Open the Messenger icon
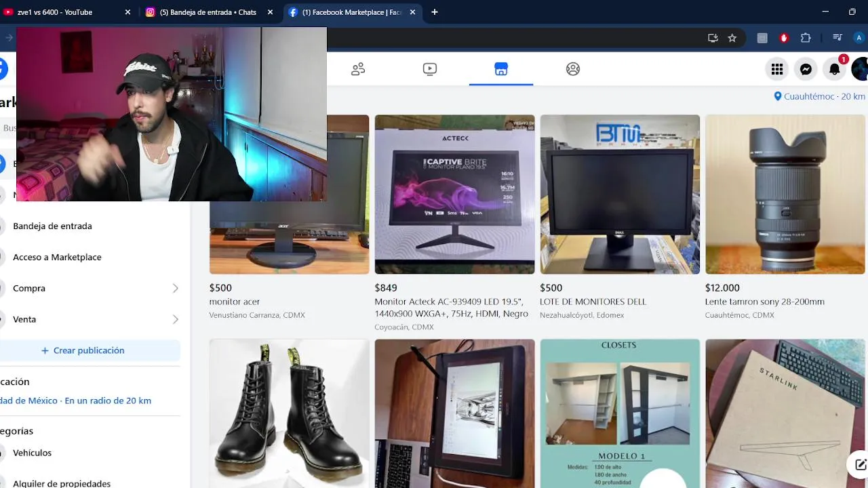 coord(806,69)
